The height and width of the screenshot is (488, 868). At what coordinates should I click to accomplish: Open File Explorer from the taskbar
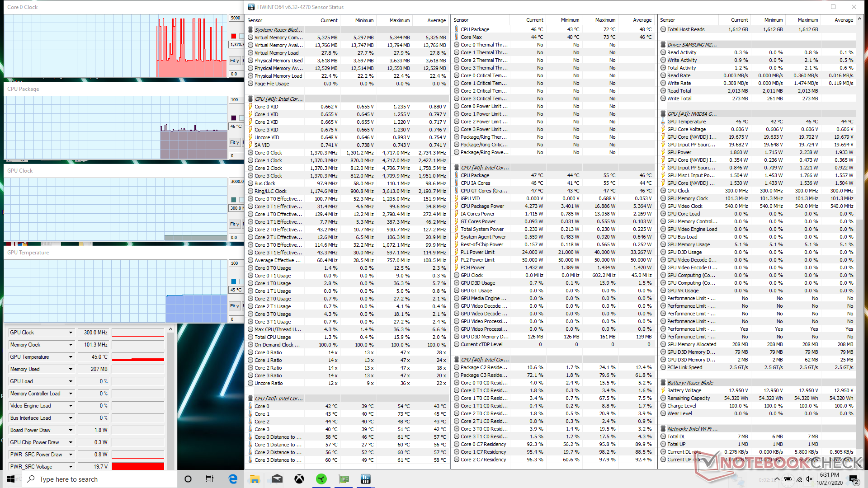coord(255,479)
